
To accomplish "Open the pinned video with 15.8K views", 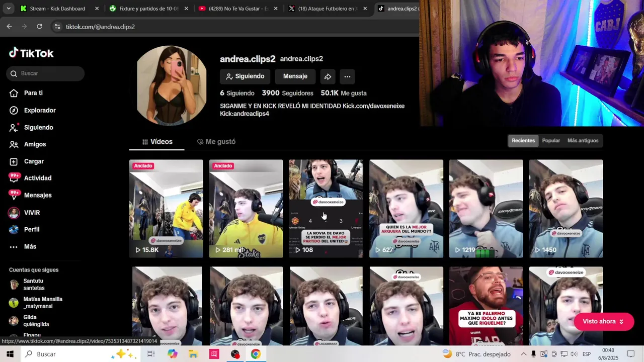I will click(166, 209).
